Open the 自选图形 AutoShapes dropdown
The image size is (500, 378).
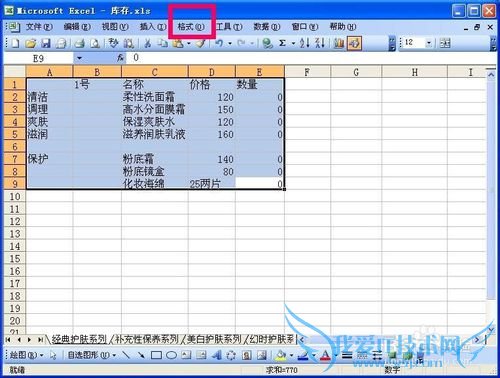click(x=92, y=355)
